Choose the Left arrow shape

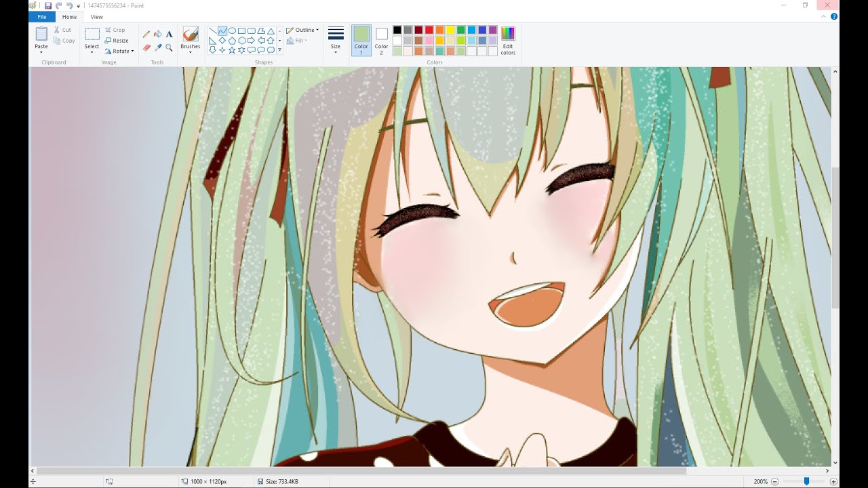(x=261, y=41)
